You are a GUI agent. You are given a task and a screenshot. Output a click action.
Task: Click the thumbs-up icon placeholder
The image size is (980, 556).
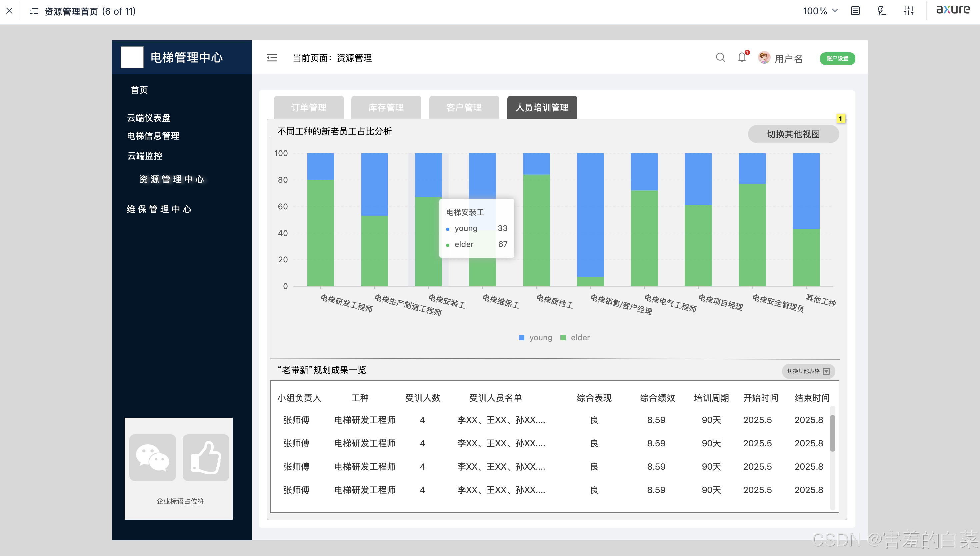pyautogui.click(x=206, y=457)
